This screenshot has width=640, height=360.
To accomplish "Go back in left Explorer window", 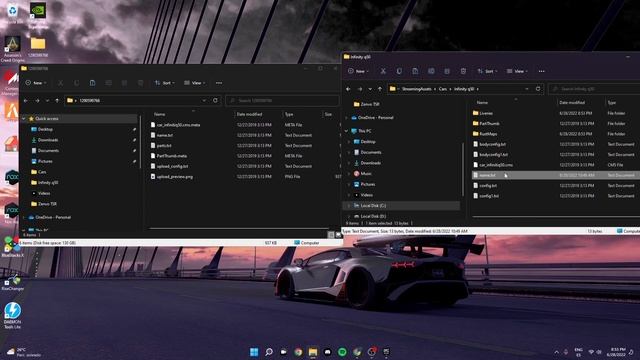I will point(26,100).
